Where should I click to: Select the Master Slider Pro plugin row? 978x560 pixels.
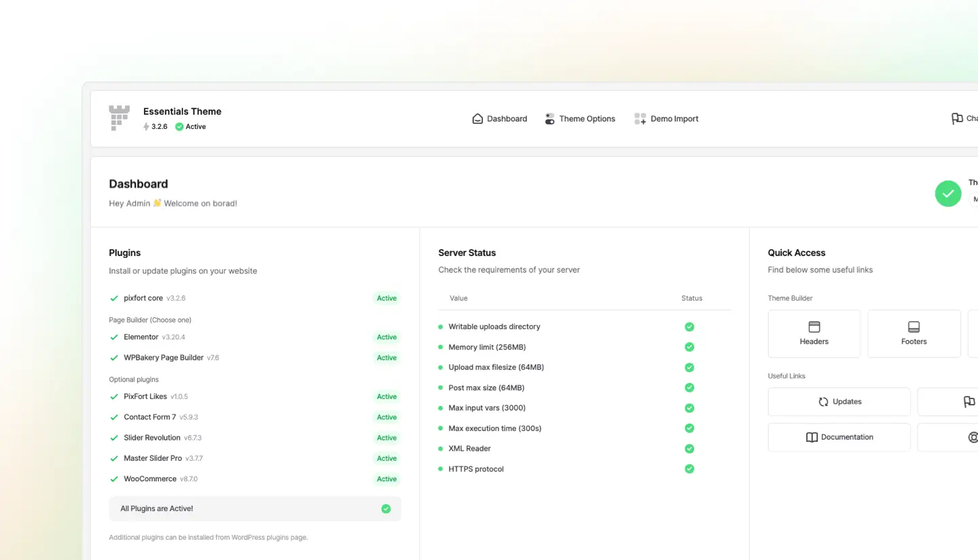click(x=255, y=458)
